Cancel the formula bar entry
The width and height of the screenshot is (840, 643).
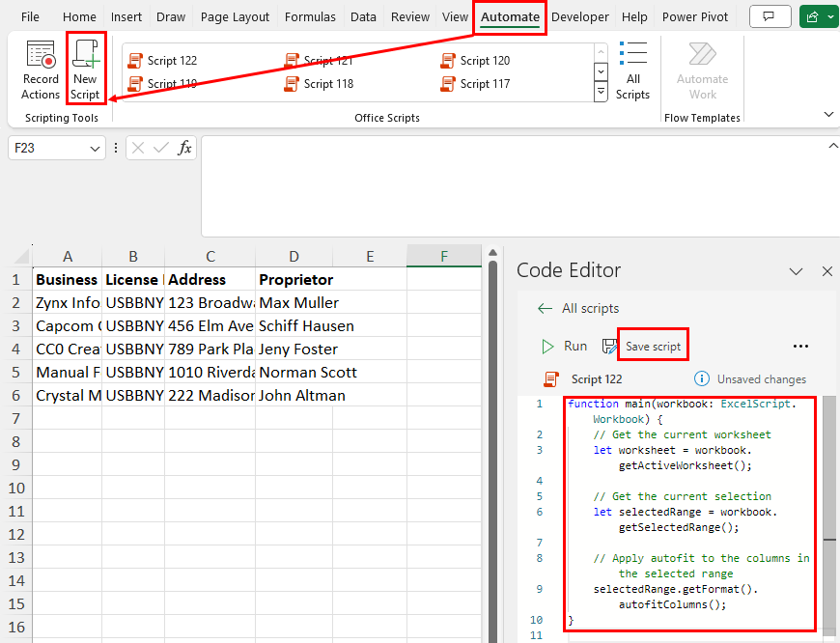tap(138, 148)
